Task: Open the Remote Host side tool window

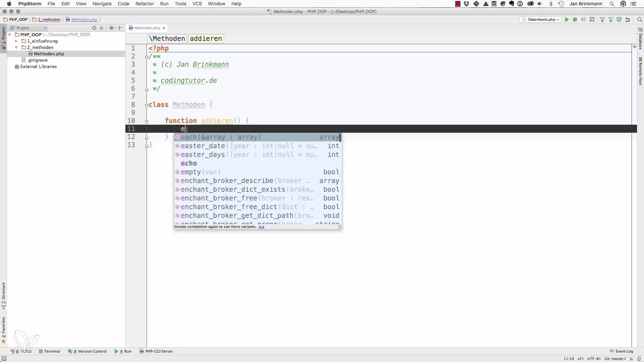Action: tap(640, 71)
